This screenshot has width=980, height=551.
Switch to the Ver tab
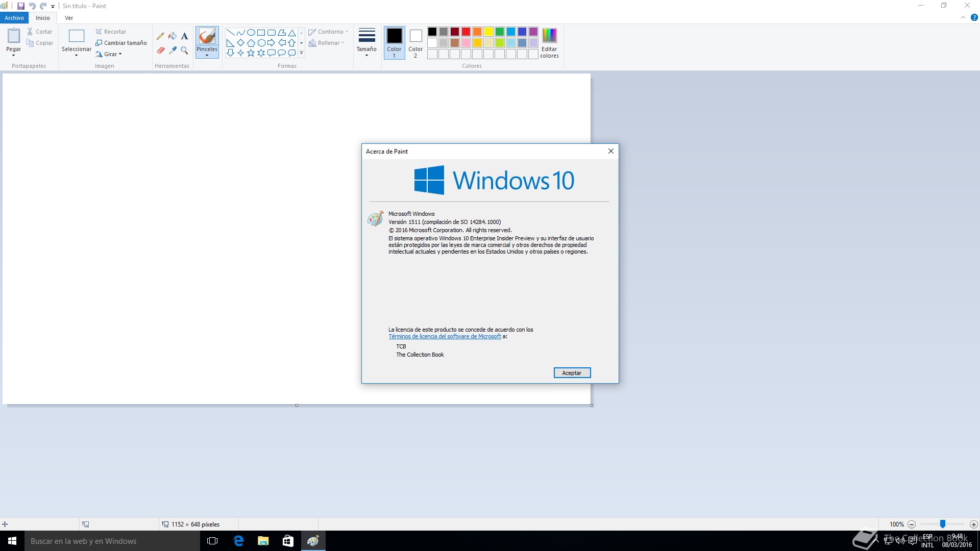click(x=69, y=18)
